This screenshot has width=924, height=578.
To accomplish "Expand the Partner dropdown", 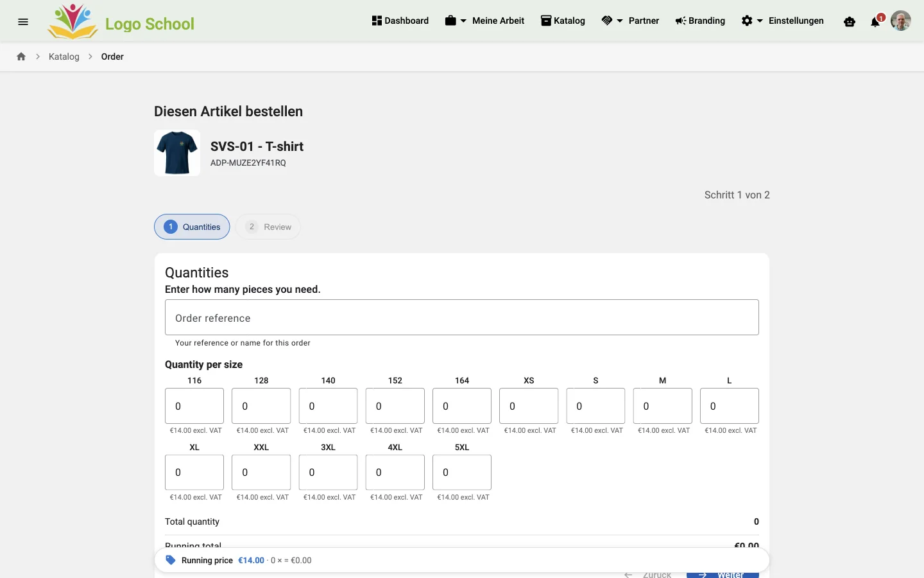I will click(630, 21).
